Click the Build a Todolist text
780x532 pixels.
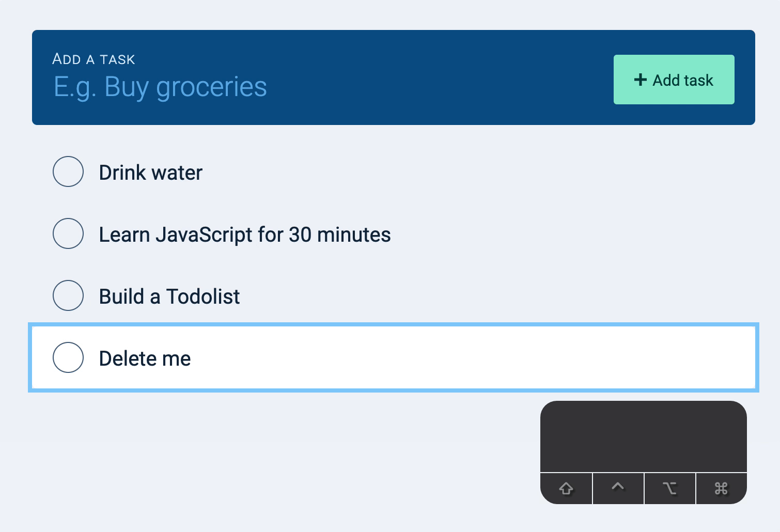(169, 296)
